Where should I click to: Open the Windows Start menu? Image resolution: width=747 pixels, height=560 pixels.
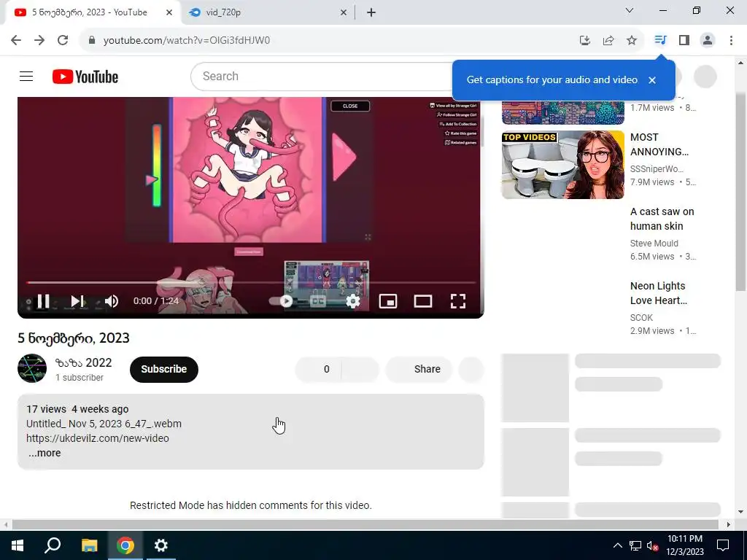pyautogui.click(x=18, y=545)
